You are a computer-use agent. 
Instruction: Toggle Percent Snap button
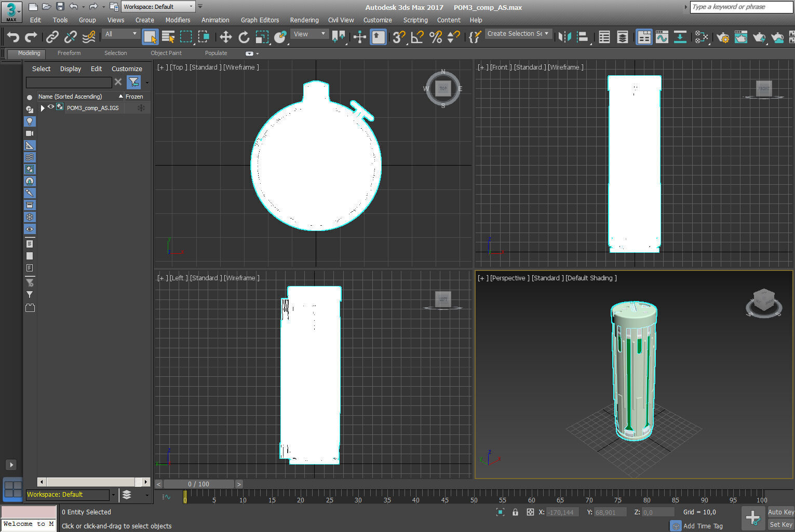pyautogui.click(x=436, y=36)
